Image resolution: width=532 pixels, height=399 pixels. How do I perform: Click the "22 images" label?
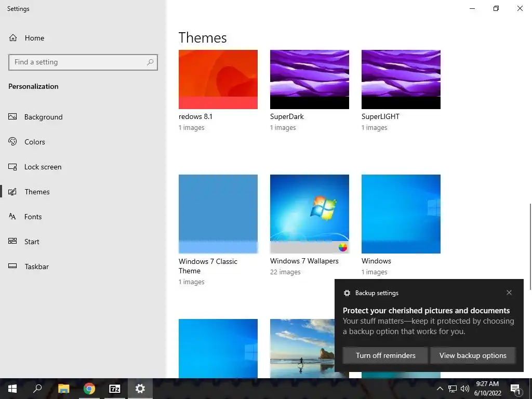[x=285, y=272]
